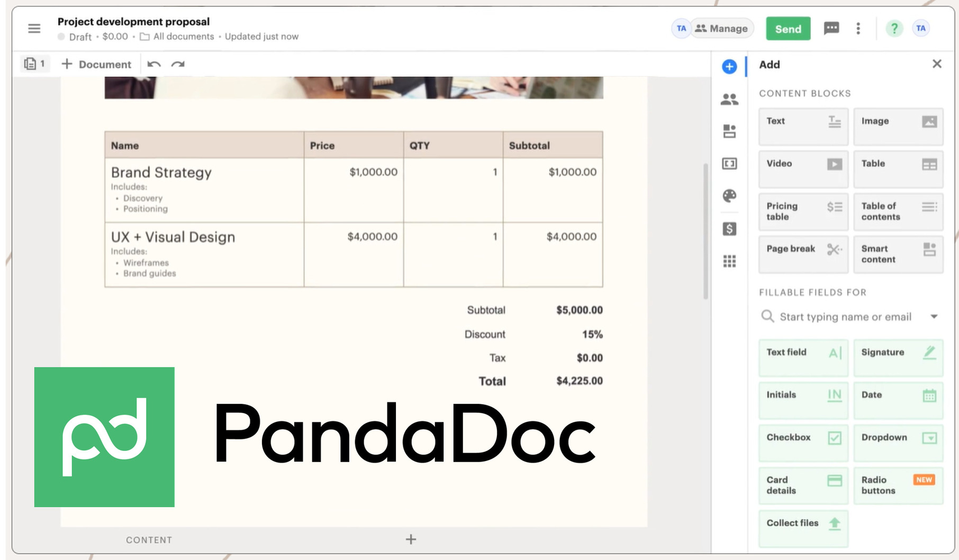The height and width of the screenshot is (560, 959).
Task: Add a Video content block
Action: pyautogui.click(x=803, y=169)
